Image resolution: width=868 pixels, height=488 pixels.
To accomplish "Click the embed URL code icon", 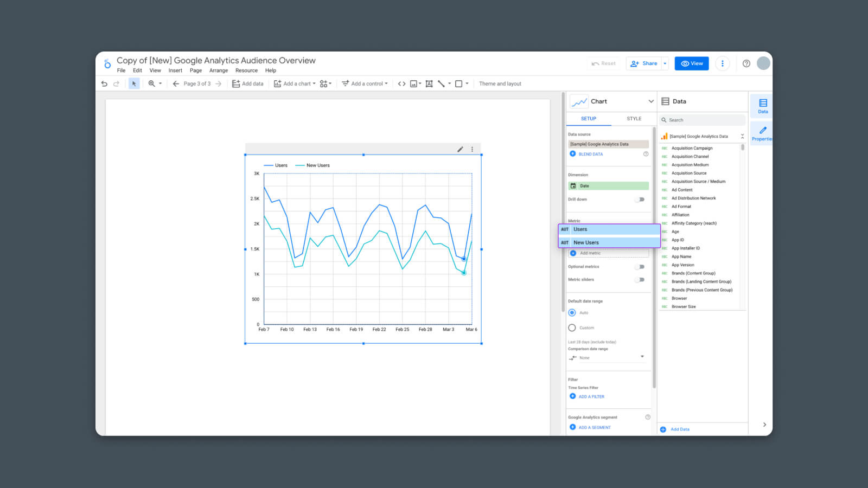I will point(401,84).
